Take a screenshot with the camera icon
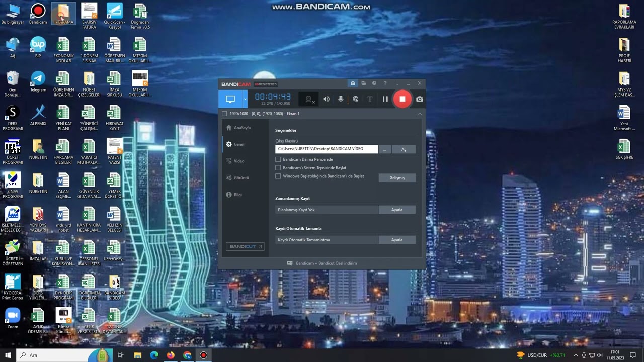This screenshot has height=362, width=644. click(419, 99)
